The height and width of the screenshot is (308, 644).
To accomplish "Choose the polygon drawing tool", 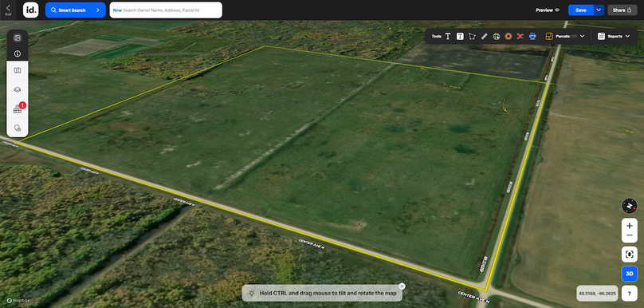I will (472, 36).
